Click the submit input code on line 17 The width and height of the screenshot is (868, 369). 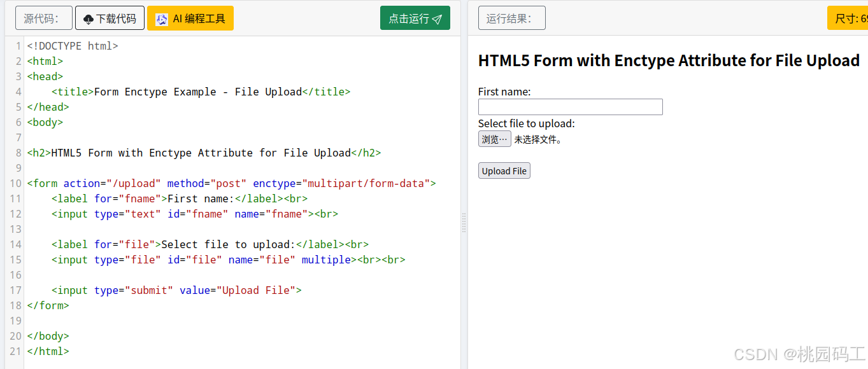click(176, 290)
